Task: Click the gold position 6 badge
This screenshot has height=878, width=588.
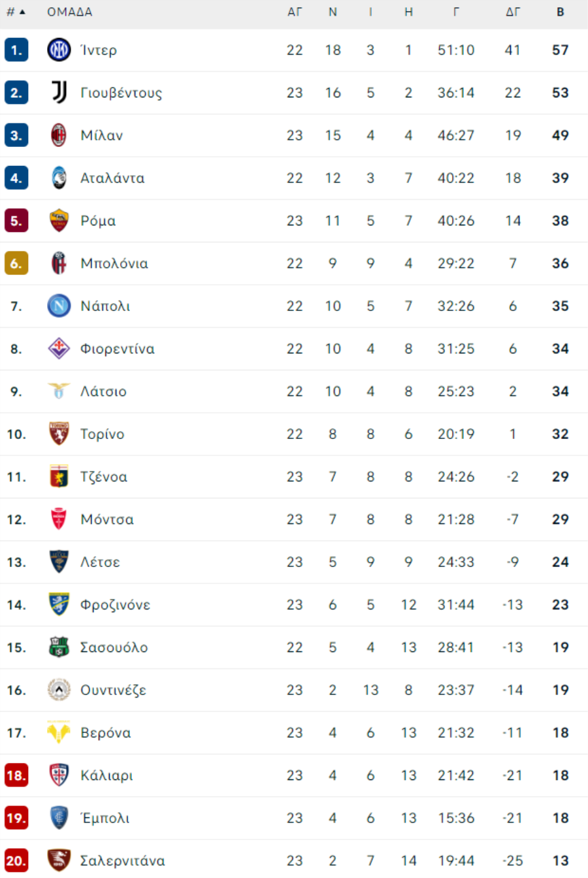Action: point(16,263)
